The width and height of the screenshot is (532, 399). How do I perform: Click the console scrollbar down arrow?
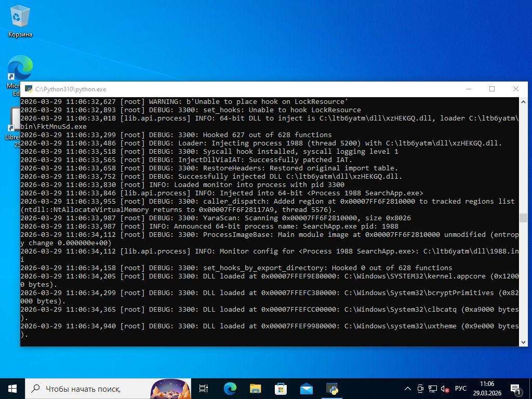point(523,342)
